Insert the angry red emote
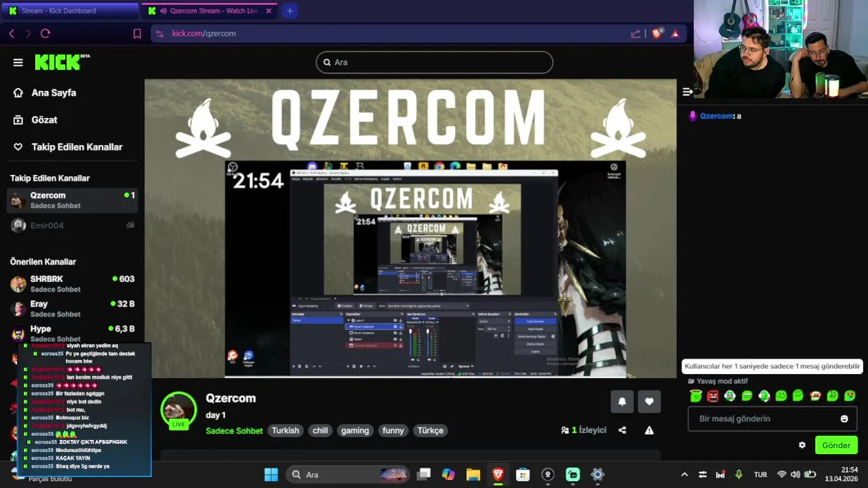Viewport: 868px width, 488px height. point(713,396)
